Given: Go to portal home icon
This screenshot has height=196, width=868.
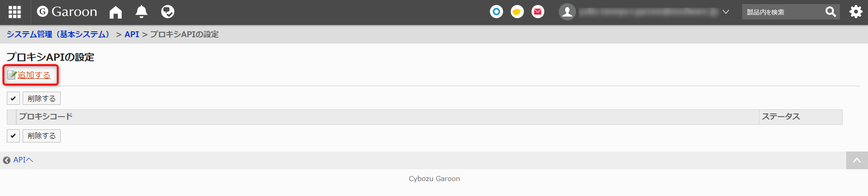Looking at the screenshot, I should click(x=116, y=12).
